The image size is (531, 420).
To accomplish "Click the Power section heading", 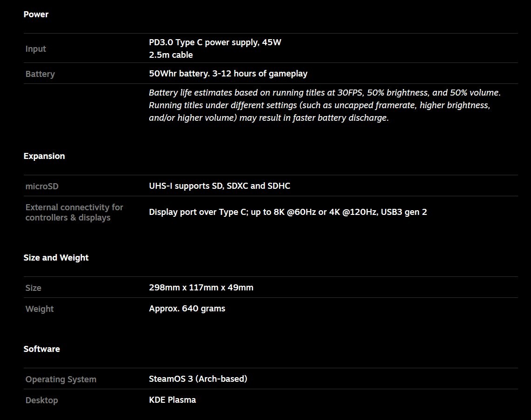I will [36, 14].
